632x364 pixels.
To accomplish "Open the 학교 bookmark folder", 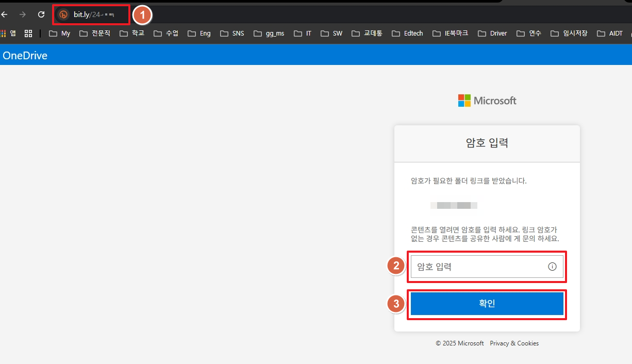I will [x=132, y=33].
